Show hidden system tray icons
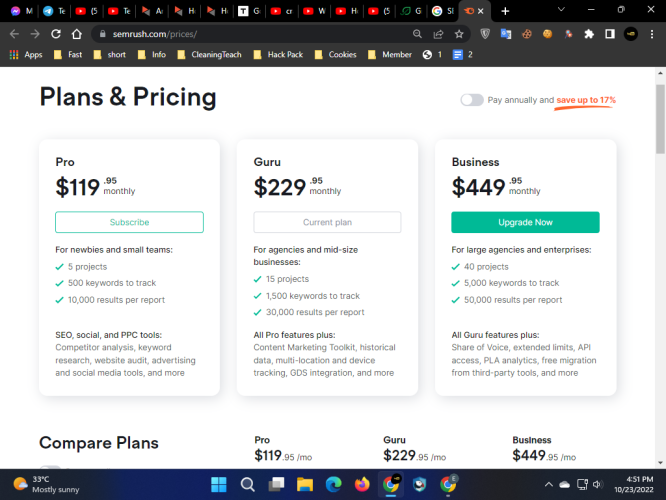 pos(549,484)
